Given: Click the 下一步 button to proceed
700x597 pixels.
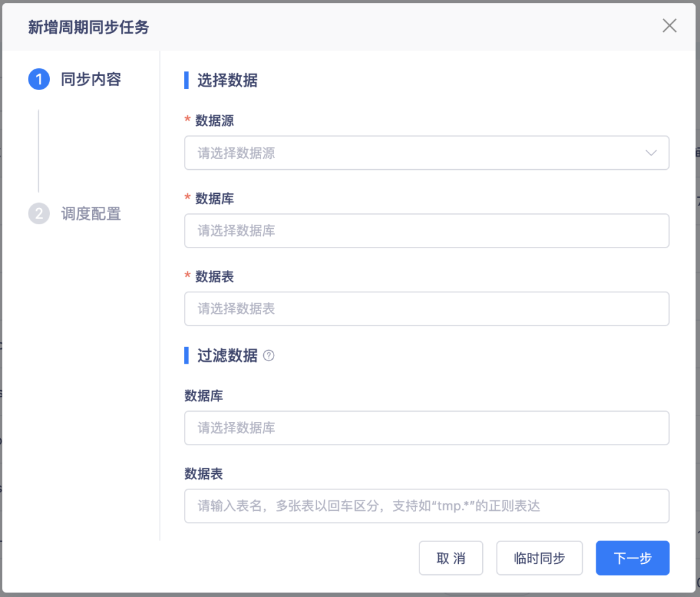Looking at the screenshot, I should [x=632, y=557].
